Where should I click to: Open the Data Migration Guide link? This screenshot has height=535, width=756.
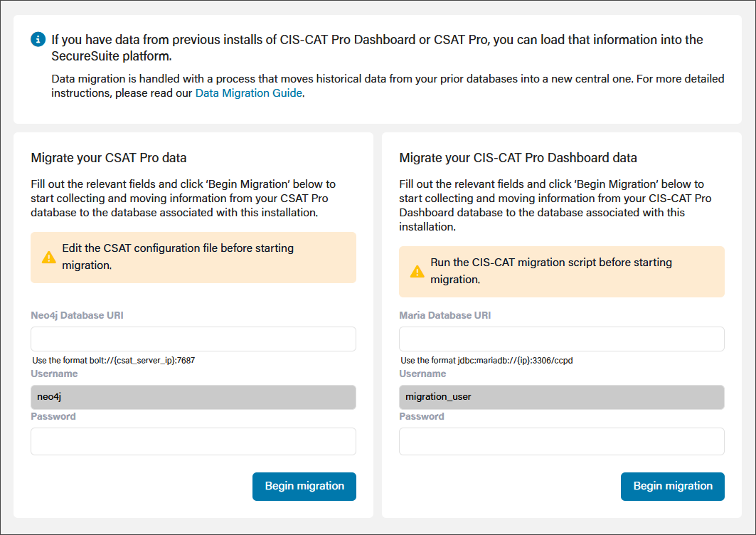click(249, 93)
